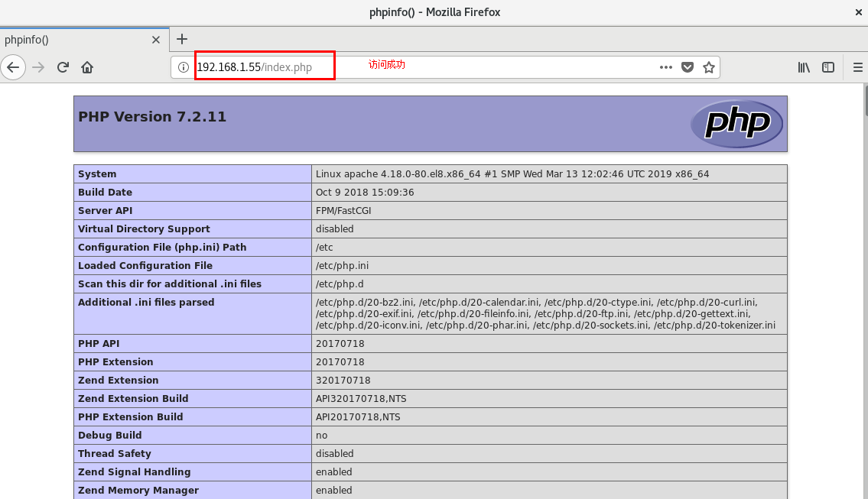Click the Zend Extension label
868x499 pixels.
(x=119, y=380)
